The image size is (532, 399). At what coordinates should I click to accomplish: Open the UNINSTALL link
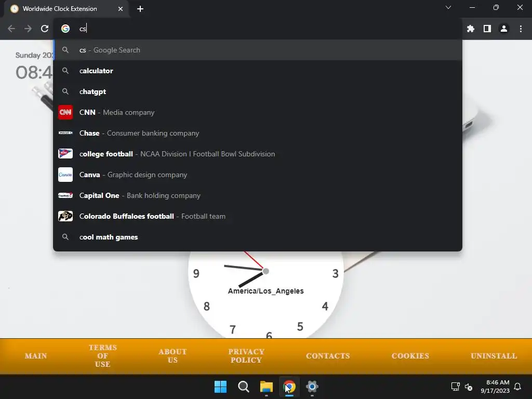click(494, 356)
